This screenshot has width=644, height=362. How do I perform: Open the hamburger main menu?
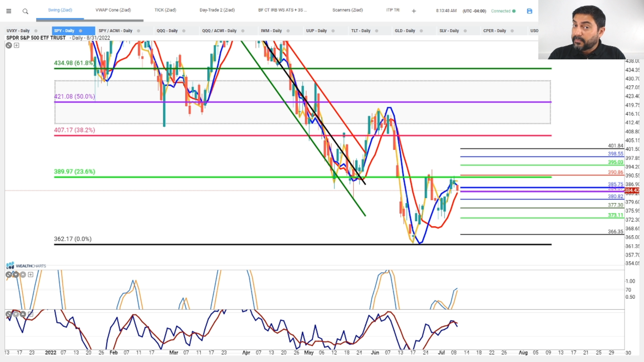(9, 11)
